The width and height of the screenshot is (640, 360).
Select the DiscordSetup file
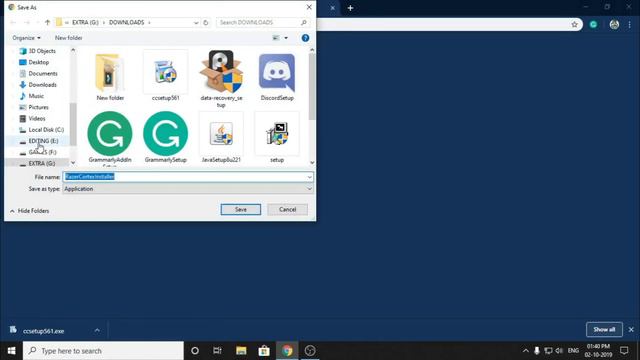[277, 77]
